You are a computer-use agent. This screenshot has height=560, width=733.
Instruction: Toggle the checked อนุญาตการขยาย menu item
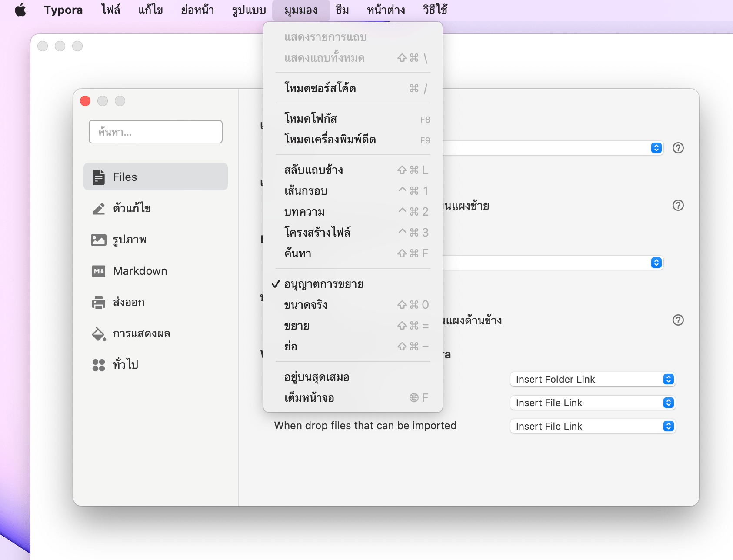[324, 284]
